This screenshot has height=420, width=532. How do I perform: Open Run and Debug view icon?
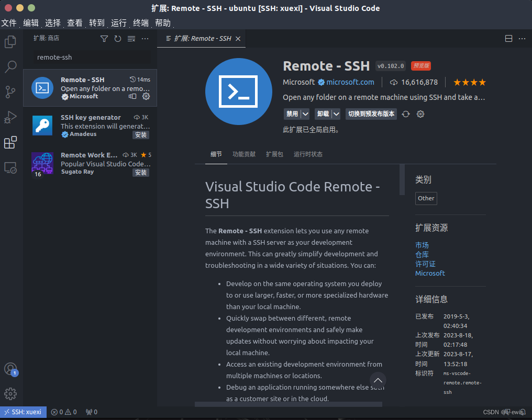tap(10, 117)
